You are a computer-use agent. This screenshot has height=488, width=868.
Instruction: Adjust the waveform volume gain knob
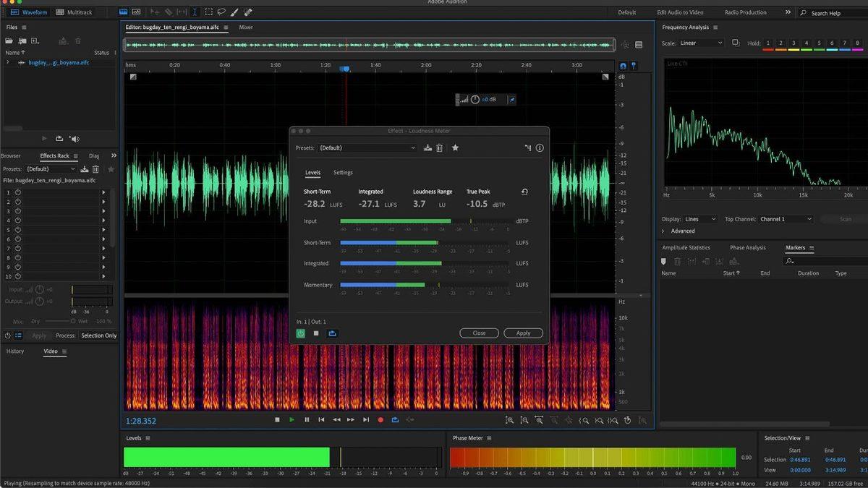pyautogui.click(x=475, y=99)
